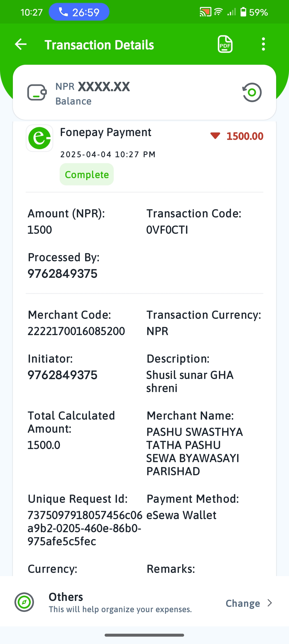
Task: Change the expense category
Action: (243, 603)
